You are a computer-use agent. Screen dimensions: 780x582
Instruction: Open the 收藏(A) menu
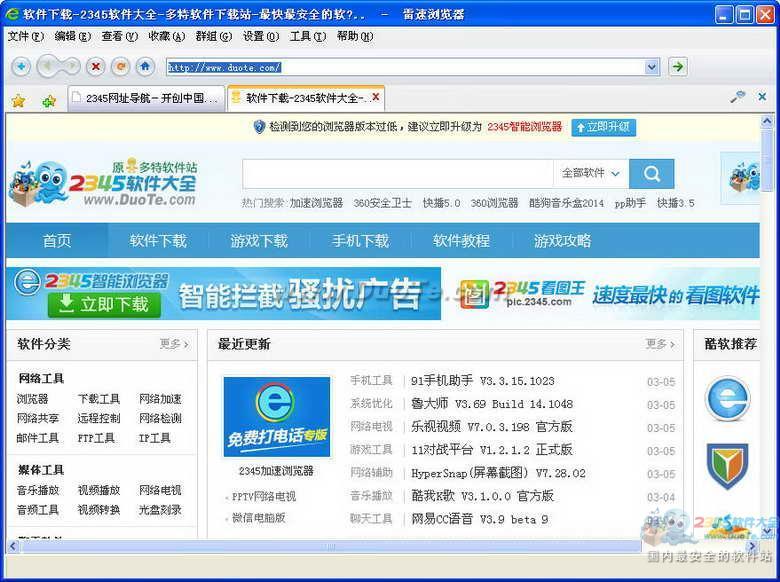pos(167,36)
